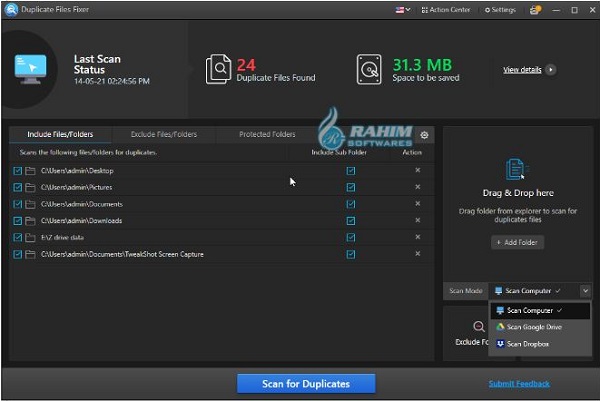The image size is (600, 401).
Task: Select the C:\Users\admin\Pictures path text
Action: [77, 187]
